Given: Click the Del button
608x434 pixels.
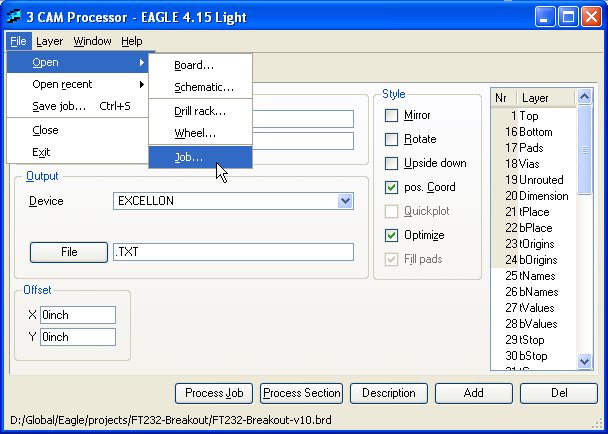Looking at the screenshot, I should [x=559, y=393].
